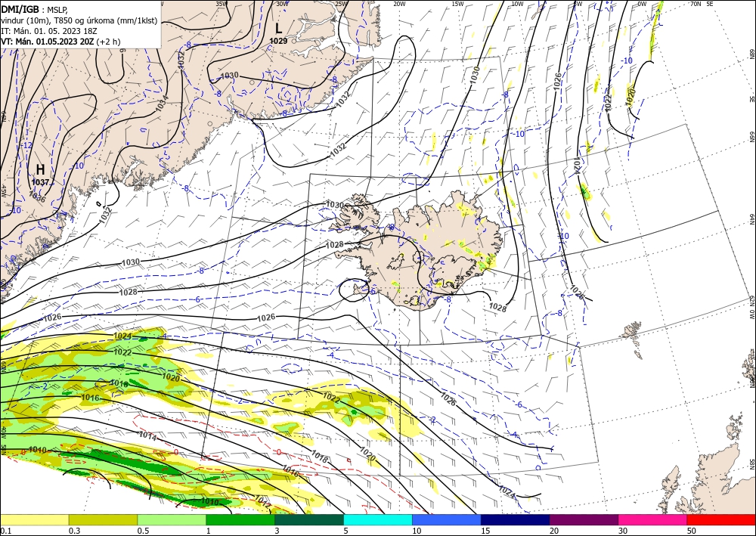Click the light yellow 0.1–0.3 legend swatch
The height and width of the screenshot is (536, 756).
pyautogui.click(x=34, y=519)
